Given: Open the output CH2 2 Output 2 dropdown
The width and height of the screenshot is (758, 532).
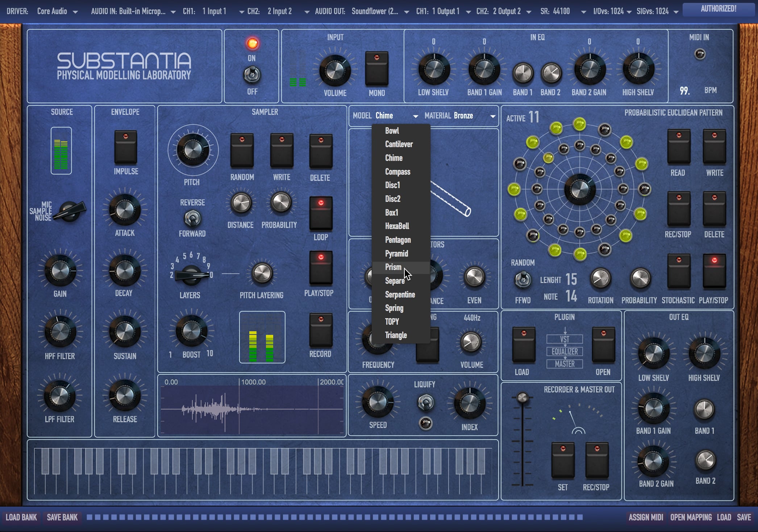Looking at the screenshot, I should click(512, 11).
